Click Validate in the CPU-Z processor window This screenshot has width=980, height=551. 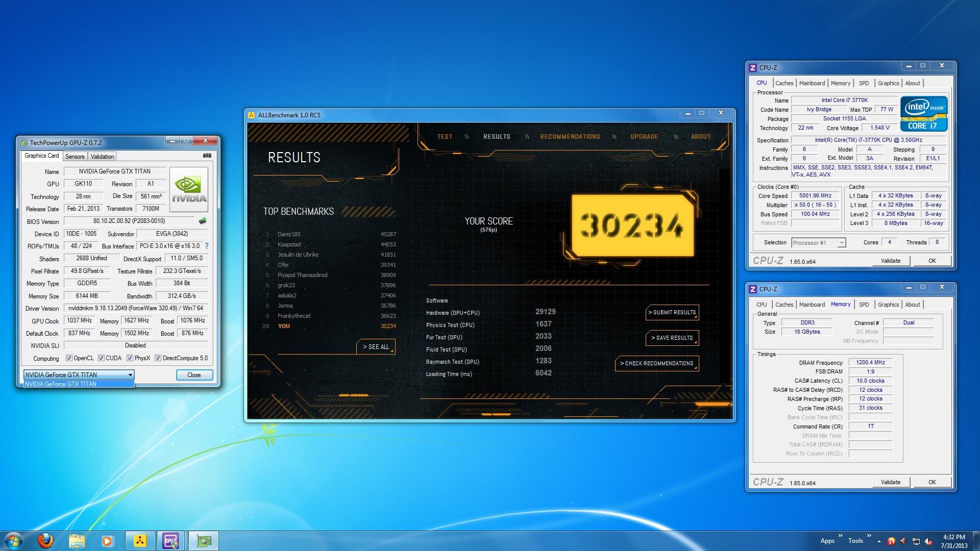(891, 261)
